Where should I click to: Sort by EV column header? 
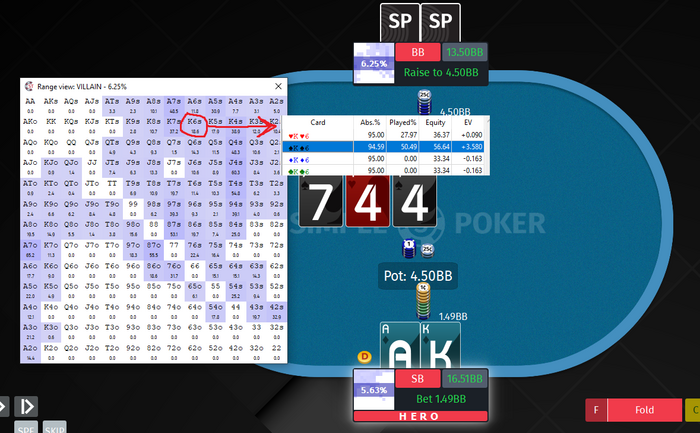(x=468, y=122)
